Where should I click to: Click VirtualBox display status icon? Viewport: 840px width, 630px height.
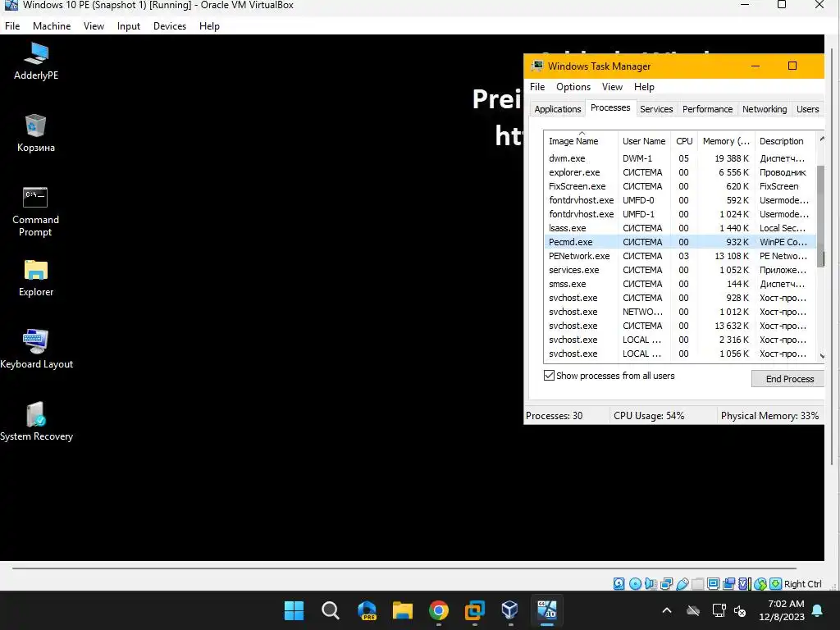713,584
